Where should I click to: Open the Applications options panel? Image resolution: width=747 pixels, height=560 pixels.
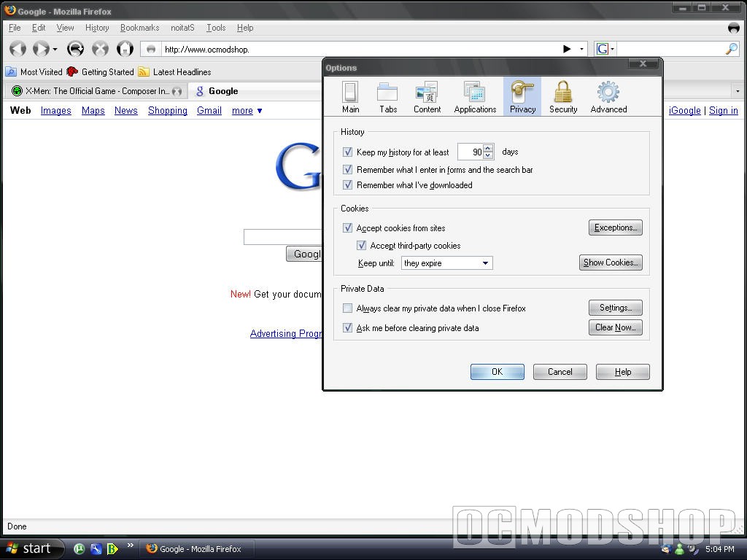click(475, 97)
